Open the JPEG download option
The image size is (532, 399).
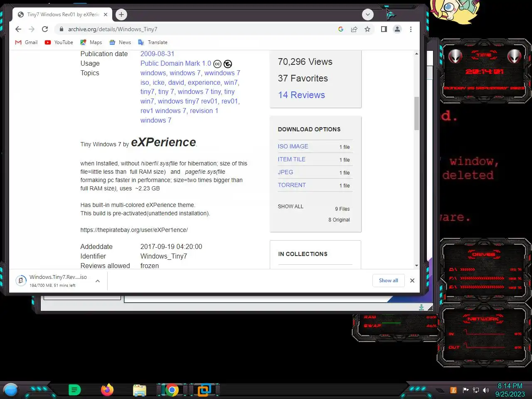pos(286,172)
